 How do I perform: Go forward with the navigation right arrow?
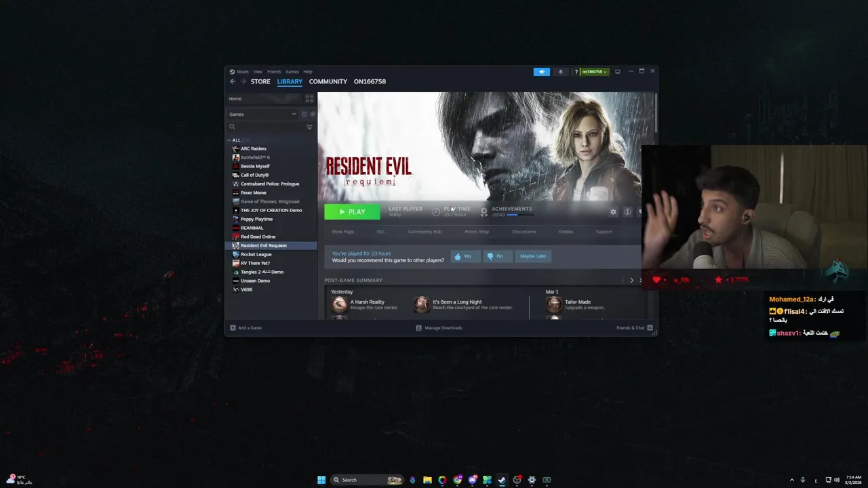click(x=243, y=81)
